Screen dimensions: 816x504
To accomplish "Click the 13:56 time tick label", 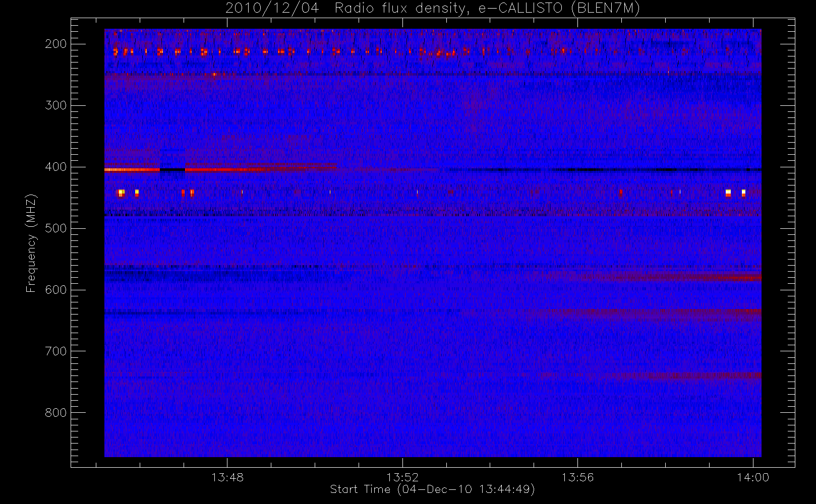I will click(577, 477).
